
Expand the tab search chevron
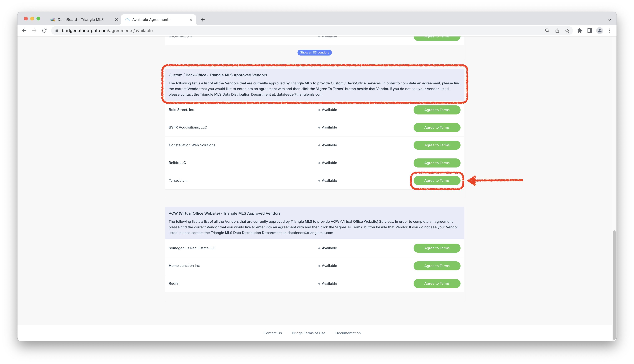click(610, 19)
